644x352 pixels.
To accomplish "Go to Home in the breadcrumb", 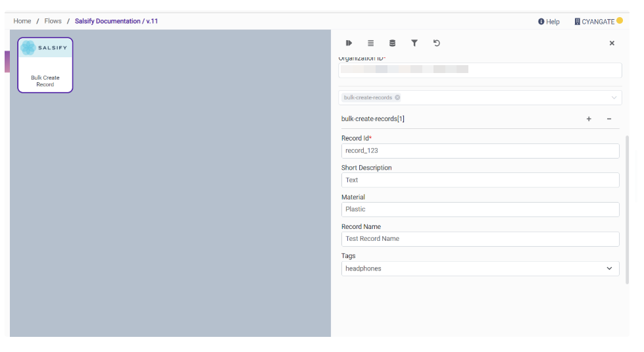I will click(22, 21).
